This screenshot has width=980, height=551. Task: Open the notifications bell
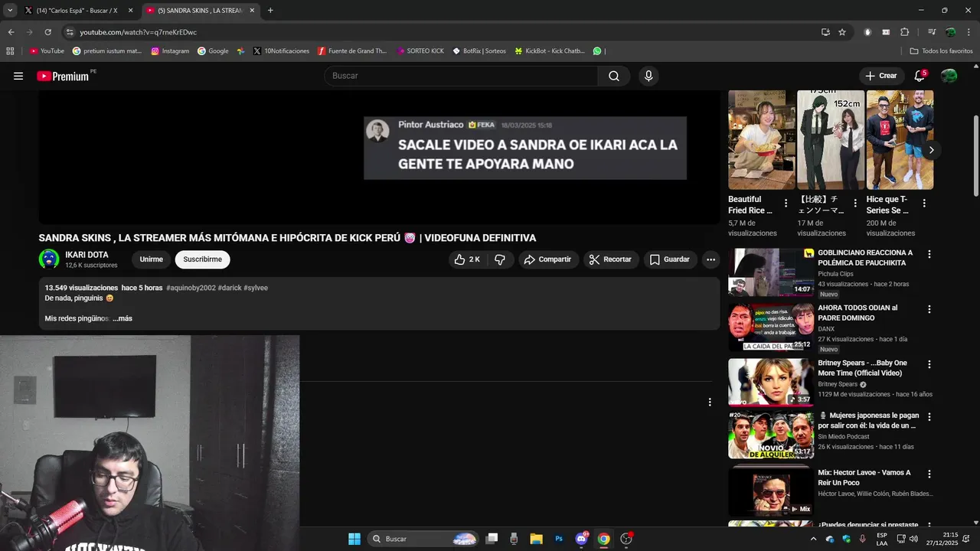(920, 76)
